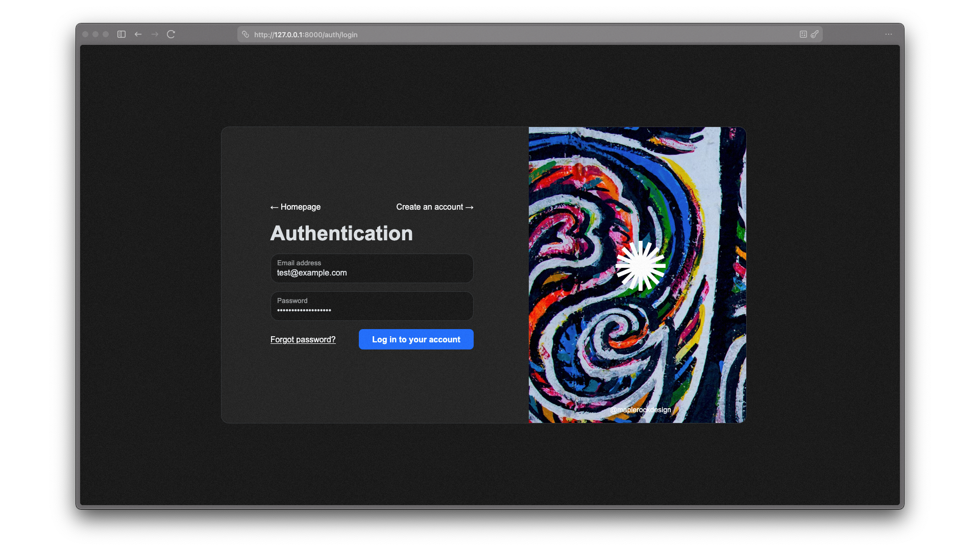
Task: Open the Create an account link
Action: click(x=435, y=207)
